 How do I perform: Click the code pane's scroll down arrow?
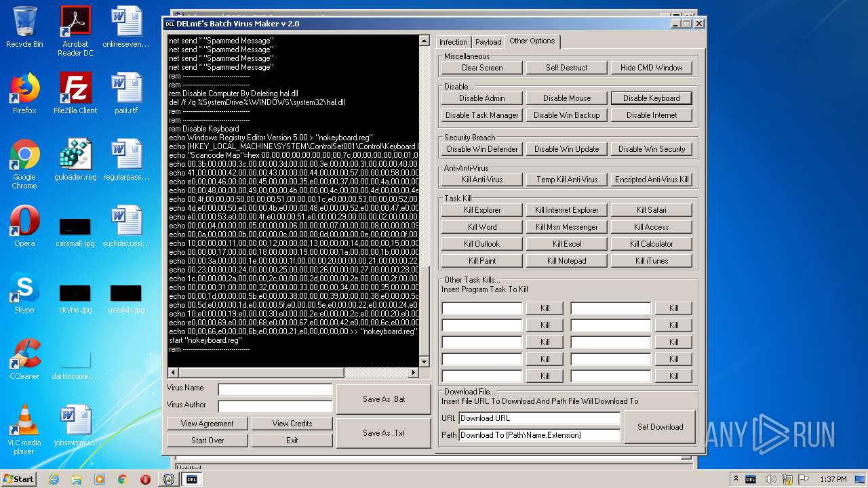click(425, 362)
